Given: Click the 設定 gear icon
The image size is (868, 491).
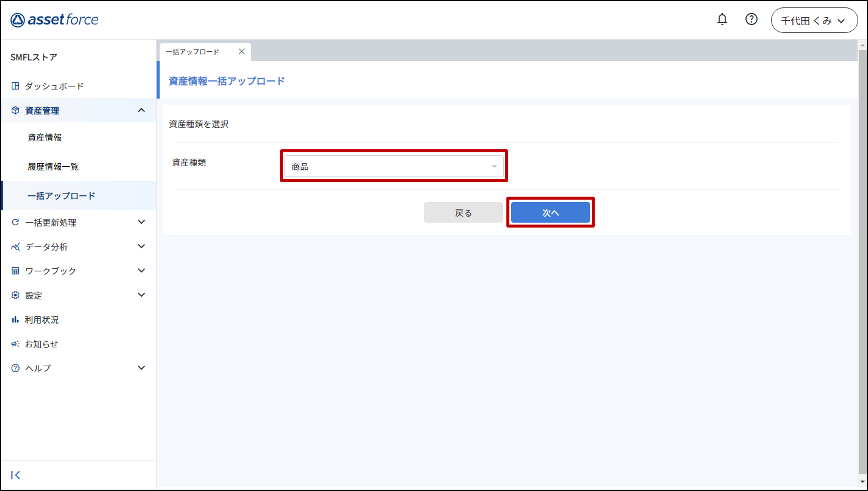Looking at the screenshot, I should 15,295.
